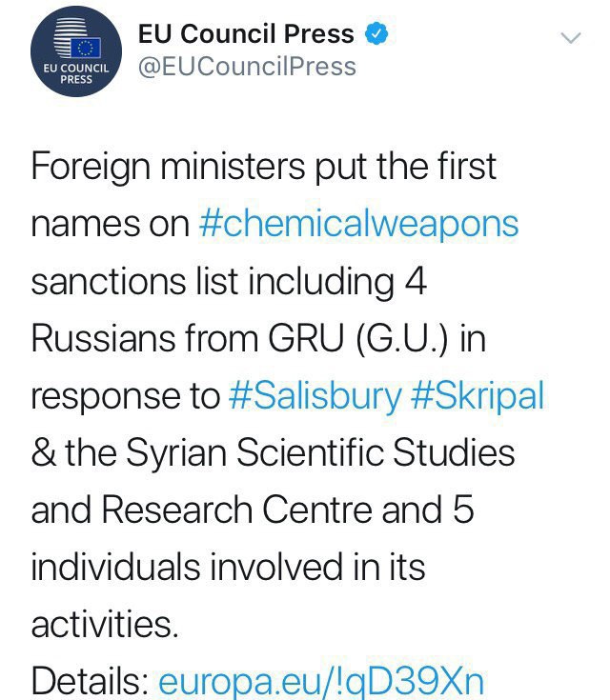Follow the #Salisbury hashtag link

pyautogui.click(x=315, y=396)
